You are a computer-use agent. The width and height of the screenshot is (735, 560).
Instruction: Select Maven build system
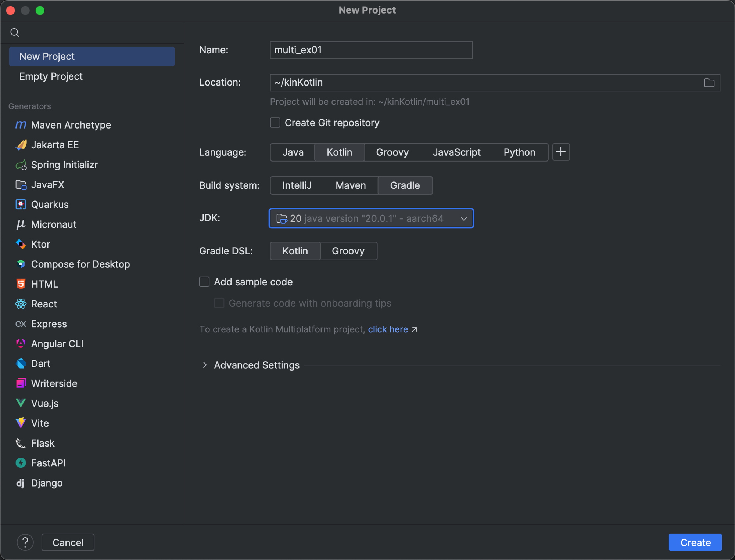[350, 185]
